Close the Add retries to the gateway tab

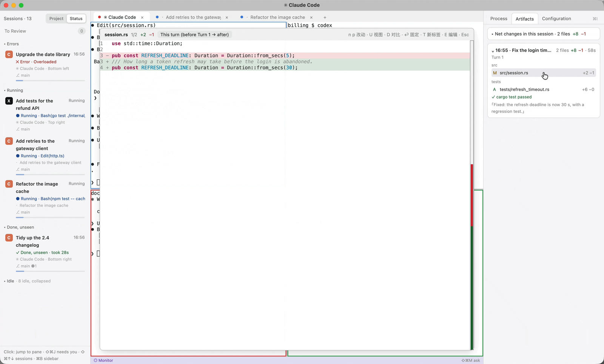[227, 17]
